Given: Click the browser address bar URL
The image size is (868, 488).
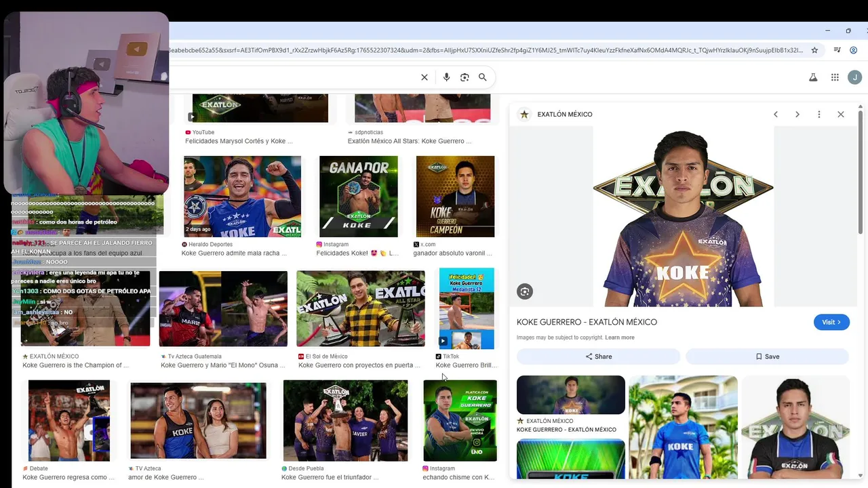Looking at the screenshot, I should [x=485, y=50].
